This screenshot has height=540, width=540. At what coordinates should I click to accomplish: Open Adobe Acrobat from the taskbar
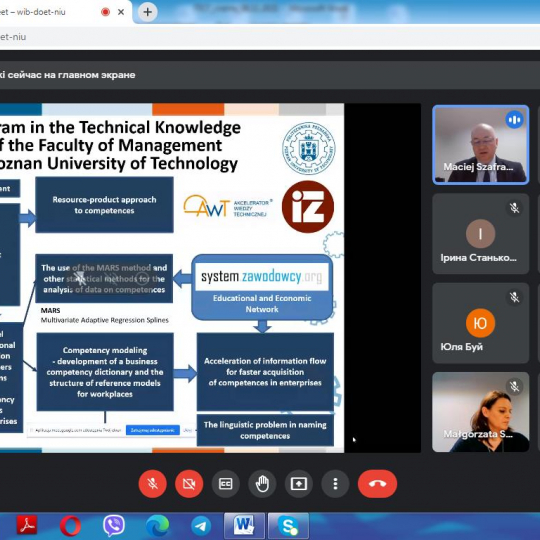point(27,526)
